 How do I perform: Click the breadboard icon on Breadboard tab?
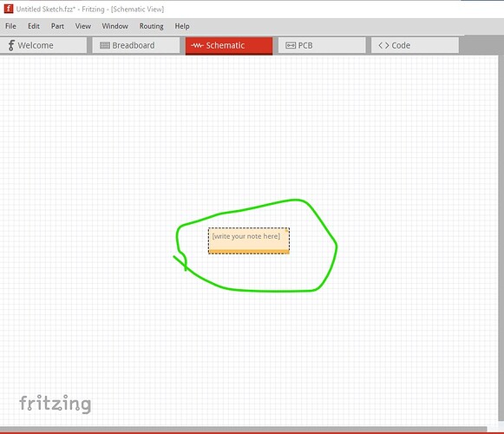click(x=105, y=45)
